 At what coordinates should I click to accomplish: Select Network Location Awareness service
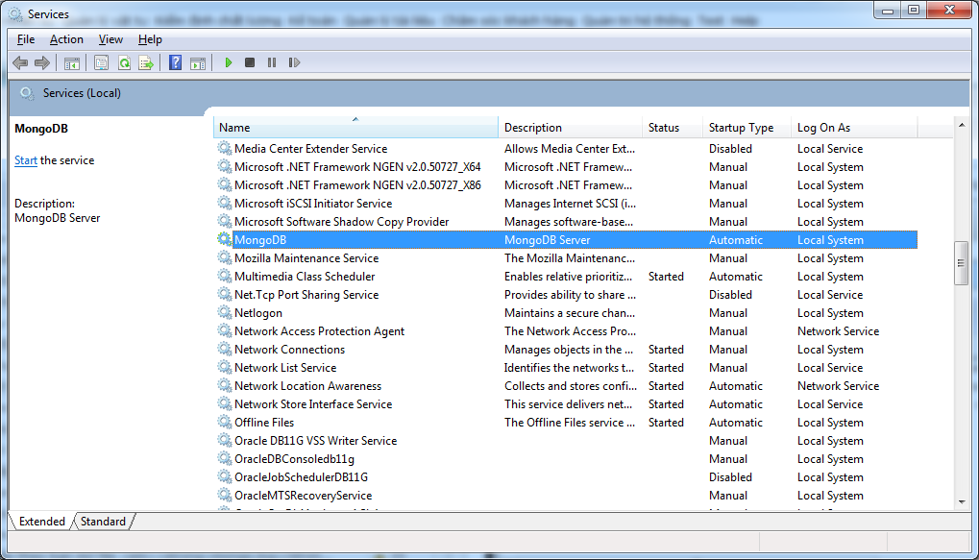[567, 386]
